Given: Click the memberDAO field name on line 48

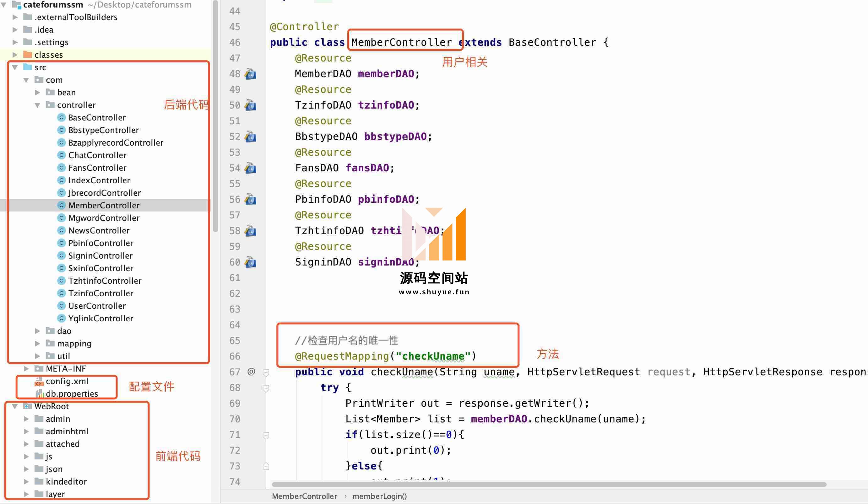Looking at the screenshot, I should point(386,74).
